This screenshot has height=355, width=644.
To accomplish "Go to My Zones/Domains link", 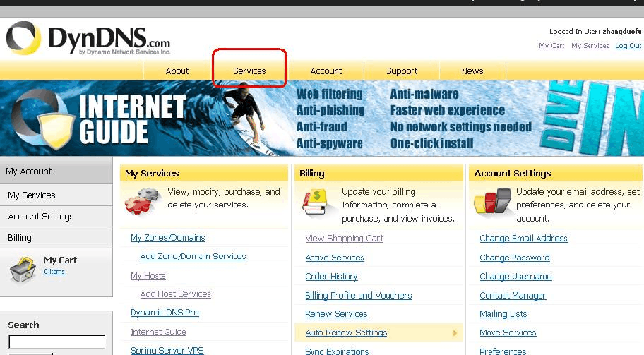I will [x=168, y=238].
